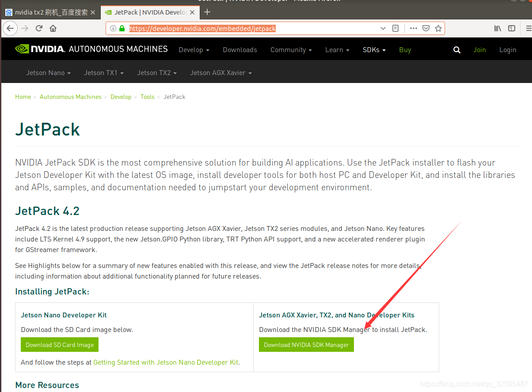532x392 pixels.
Task: Open Getting Started with Jetson Nano link
Action: click(166, 362)
